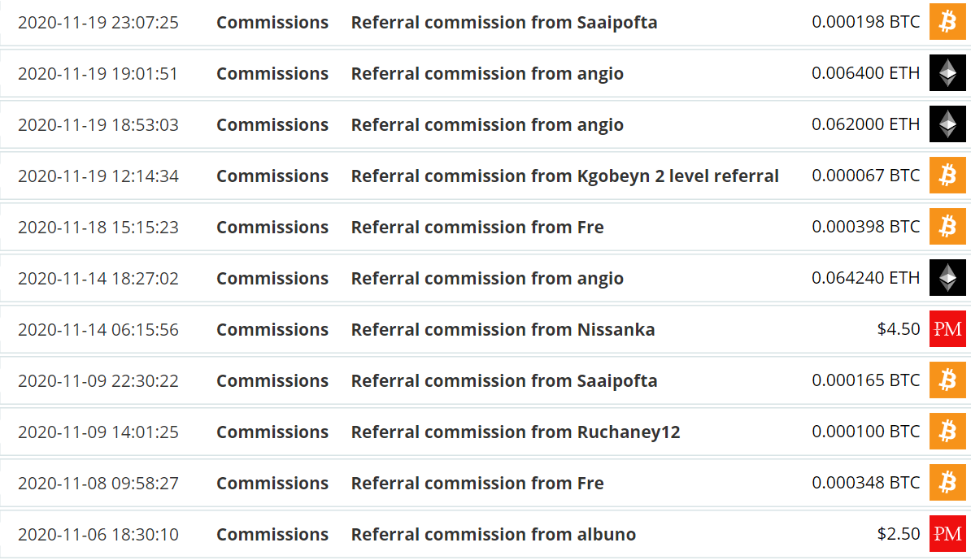The height and width of the screenshot is (560, 971).
Task: Click Bitcoin icon for Kgobeyn 2 level referral
Action: pyautogui.click(x=947, y=176)
